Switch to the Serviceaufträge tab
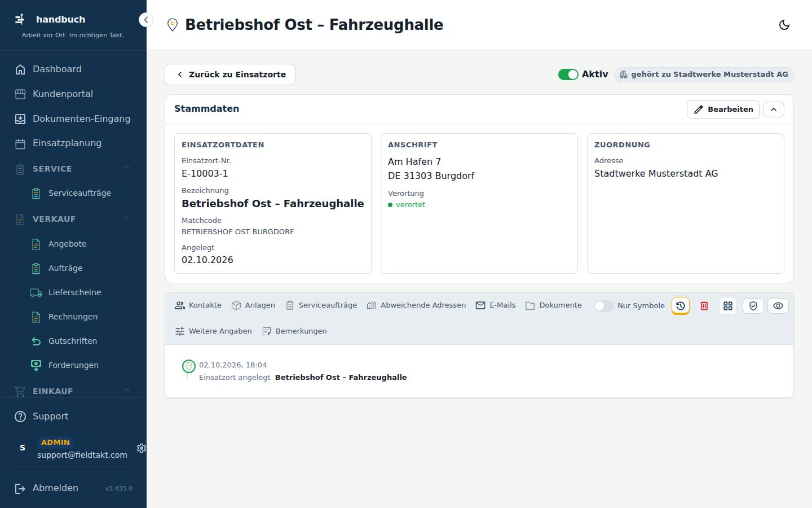The width and height of the screenshot is (812, 508). (x=321, y=305)
